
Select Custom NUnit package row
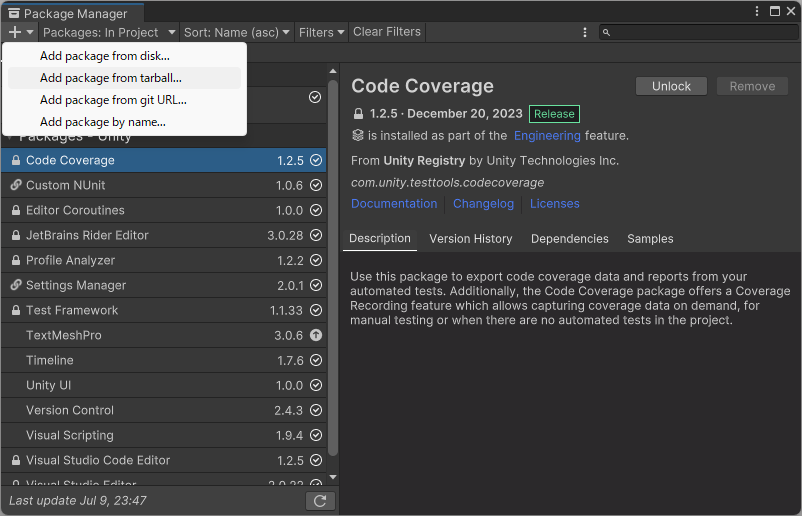click(x=164, y=185)
